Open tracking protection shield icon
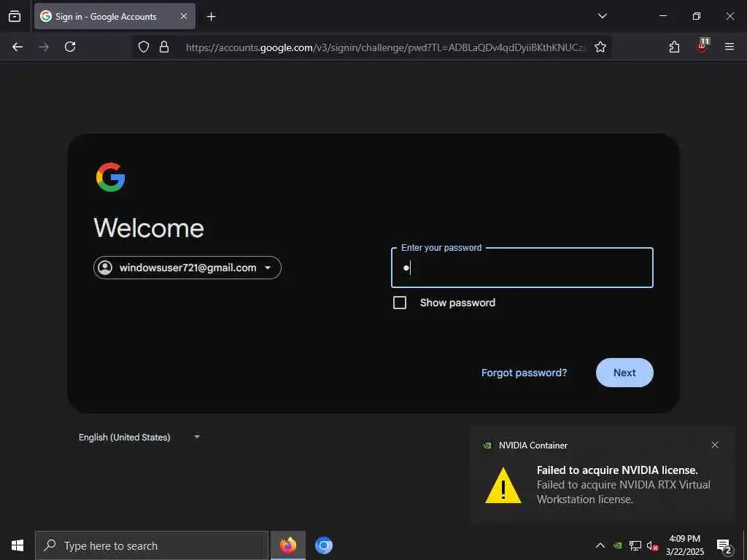Image resolution: width=747 pixels, height=560 pixels. click(144, 47)
